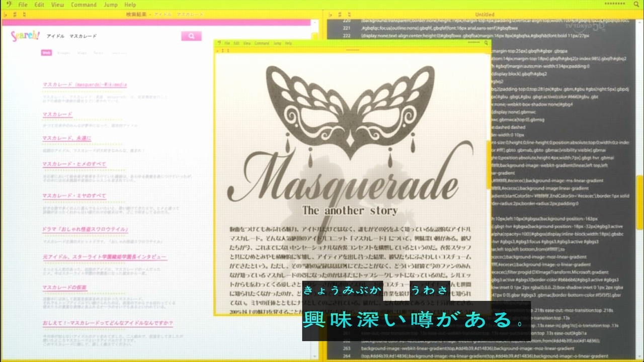Open the Help menu in top bar
The height and width of the screenshot is (362, 644).
click(130, 5)
